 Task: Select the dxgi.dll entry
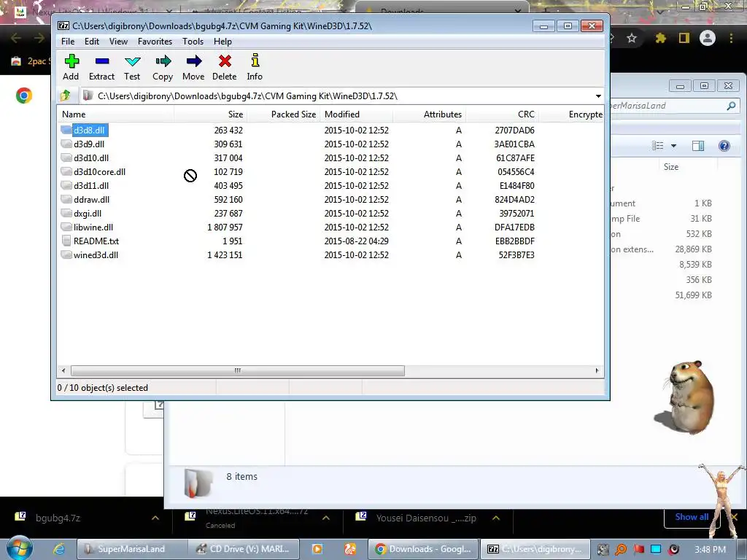pyautogui.click(x=88, y=214)
